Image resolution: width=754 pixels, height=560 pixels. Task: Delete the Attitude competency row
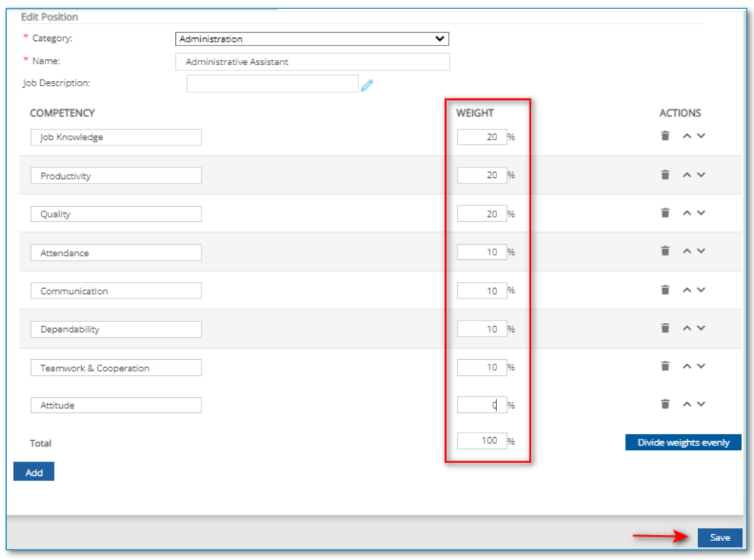(665, 404)
